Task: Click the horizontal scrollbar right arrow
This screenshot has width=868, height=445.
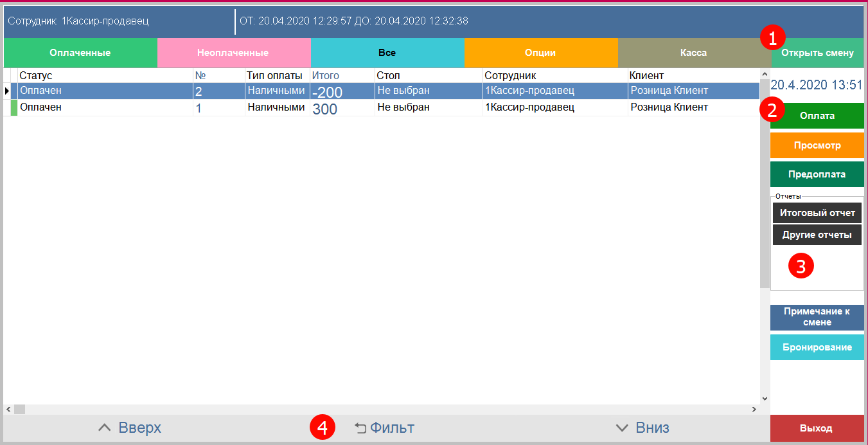Action: 754,409
